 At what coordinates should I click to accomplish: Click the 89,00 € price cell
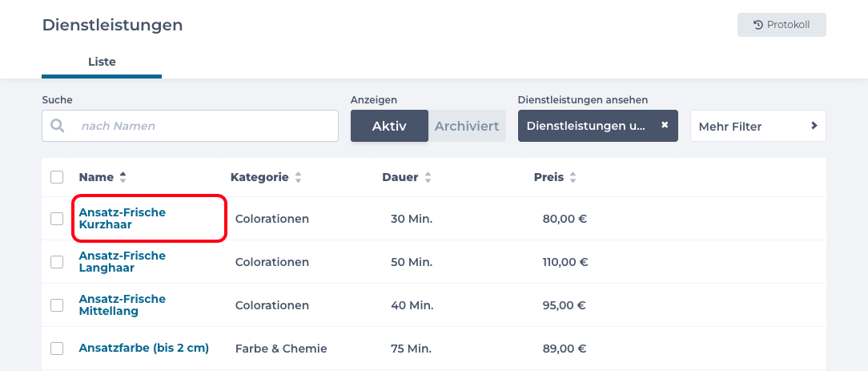[565, 349]
